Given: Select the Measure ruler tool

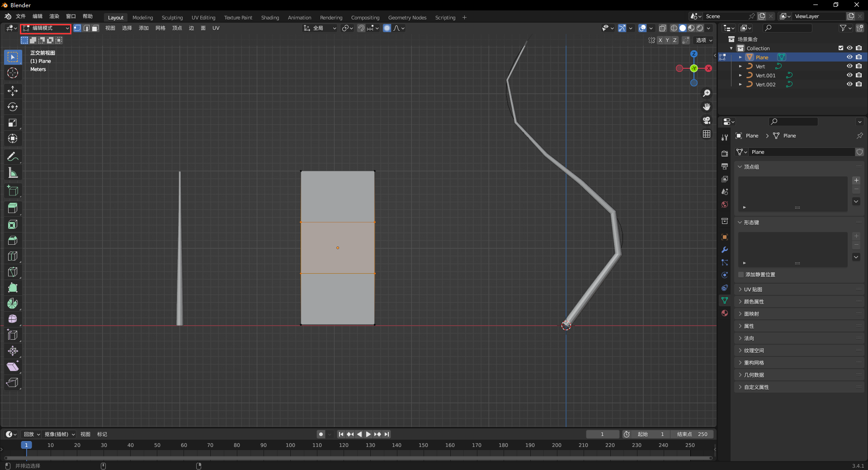Looking at the screenshot, I should click(13, 173).
